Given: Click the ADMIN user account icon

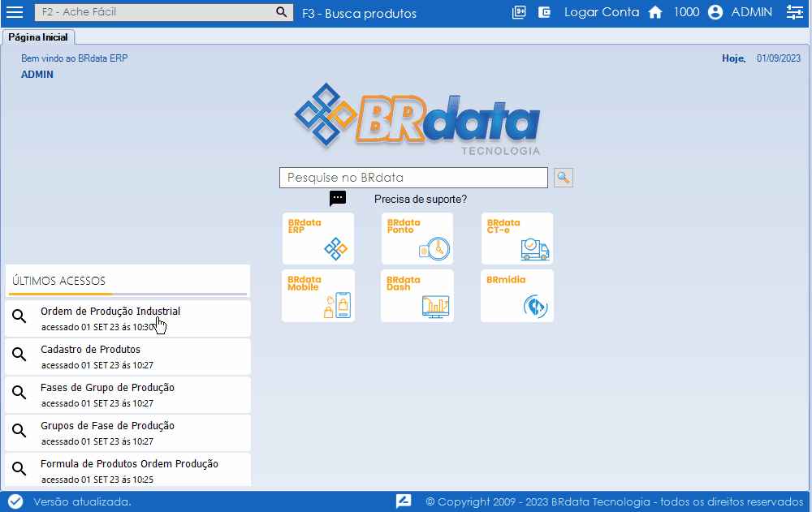Looking at the screenshot, I should pos(715,13).
